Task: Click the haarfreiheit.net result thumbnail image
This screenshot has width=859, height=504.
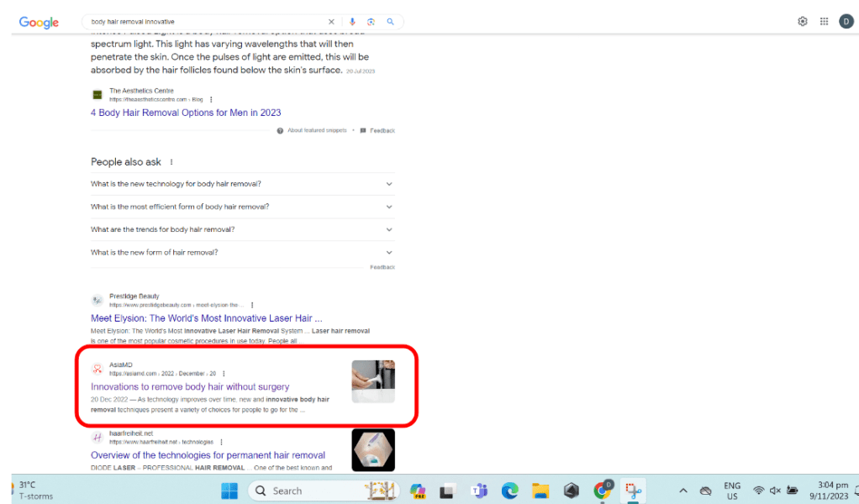Action: tap(372, 449)
